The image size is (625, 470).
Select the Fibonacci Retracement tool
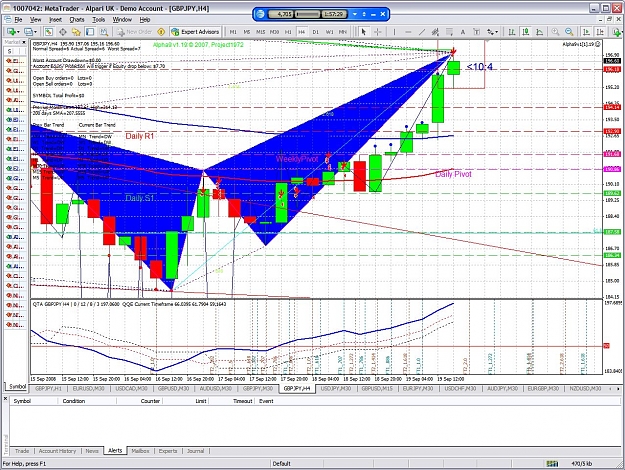pyautogui.click(x=449, y=32)
